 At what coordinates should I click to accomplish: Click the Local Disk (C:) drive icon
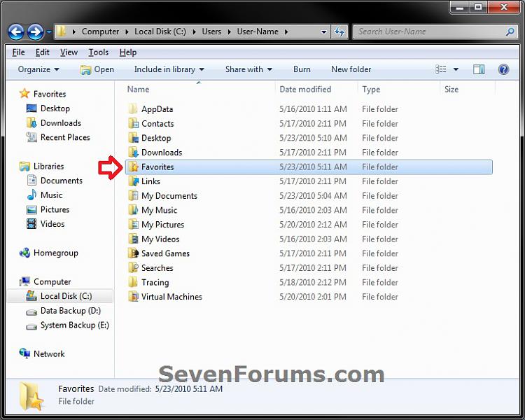coord(31,295)
